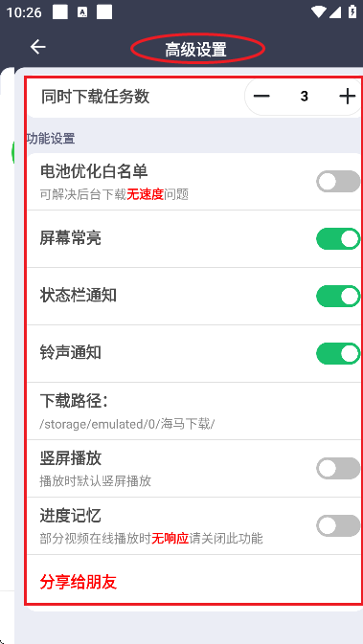Enable 电池优化白名单 switch
Screen dimensions: 363x644
tap(338, 181)
